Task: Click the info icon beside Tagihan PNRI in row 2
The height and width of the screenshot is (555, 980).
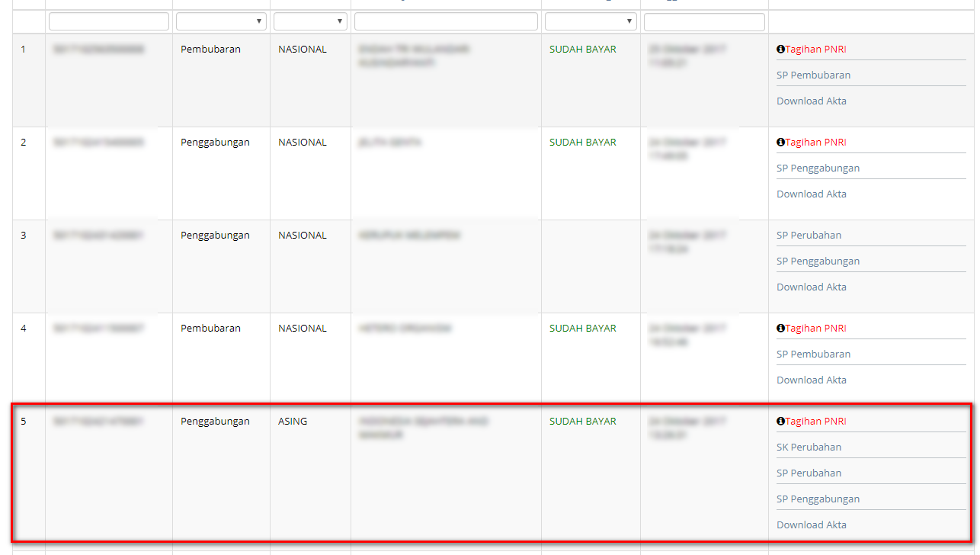Action: 780,143
